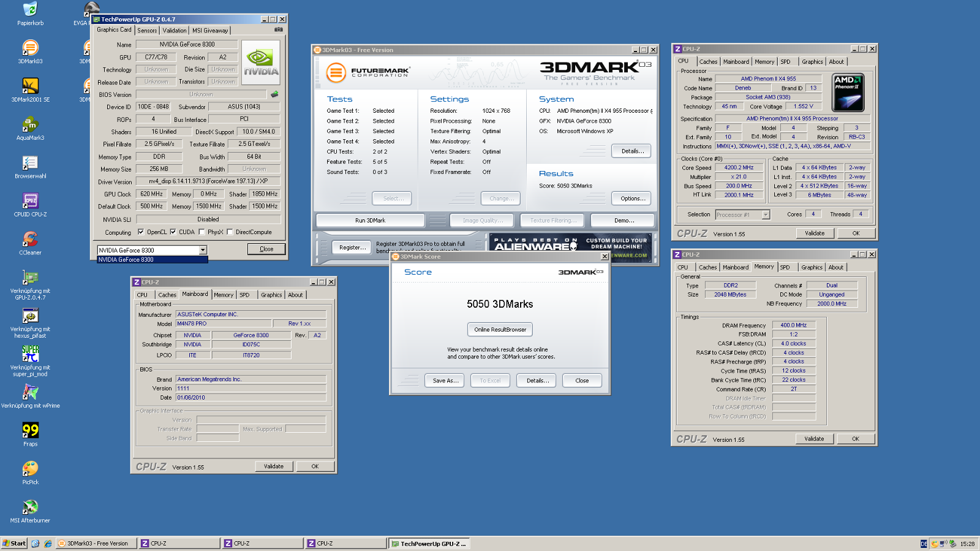Open the MSI Giveaway tab in GPU-Z
Image resolution: width=980 pixels, height=551 pixels.
(210, 30)
